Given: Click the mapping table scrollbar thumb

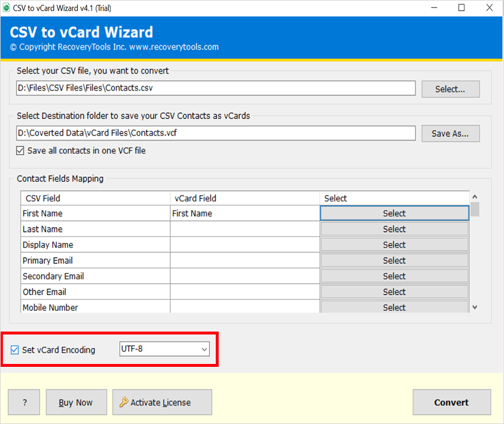Looking at the screenshot, I should (475, 209).
